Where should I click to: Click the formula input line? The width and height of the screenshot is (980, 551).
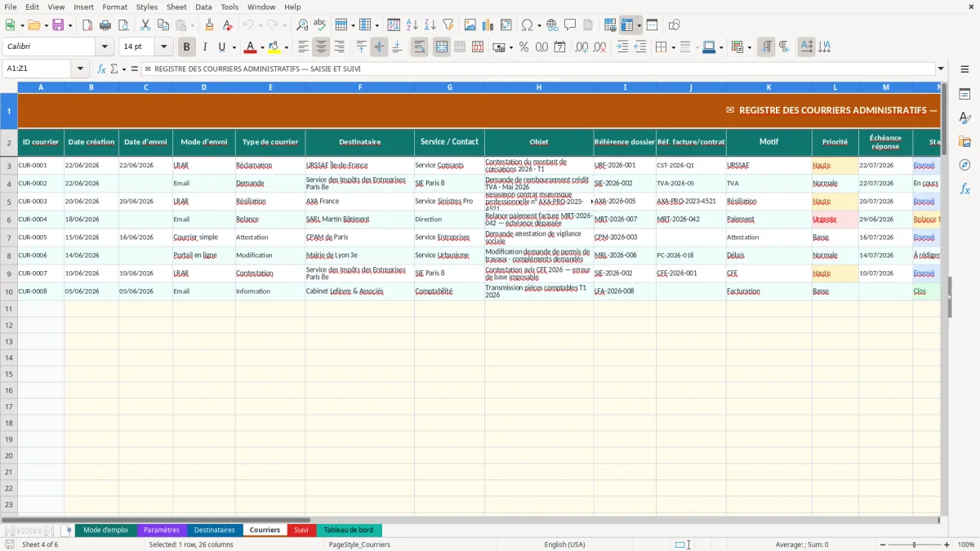[x=538, y=69]
